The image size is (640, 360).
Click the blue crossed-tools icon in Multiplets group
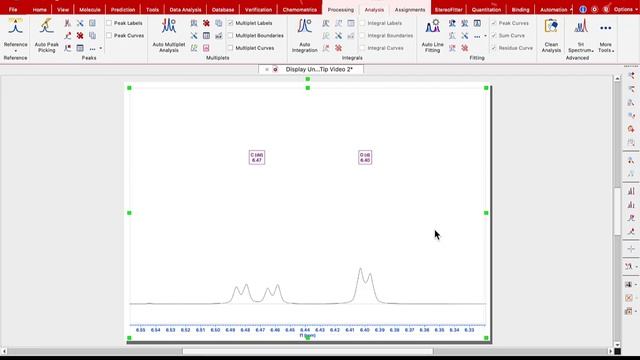[x=194, y=36]
